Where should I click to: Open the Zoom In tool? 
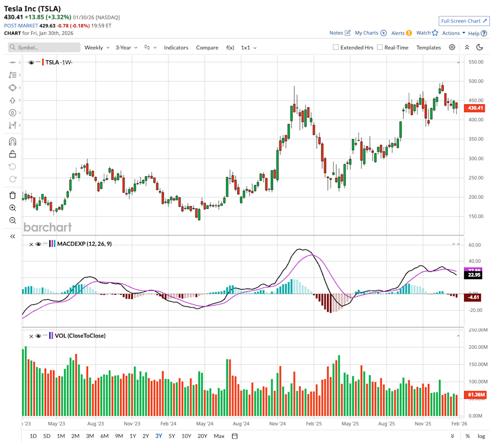13,208
